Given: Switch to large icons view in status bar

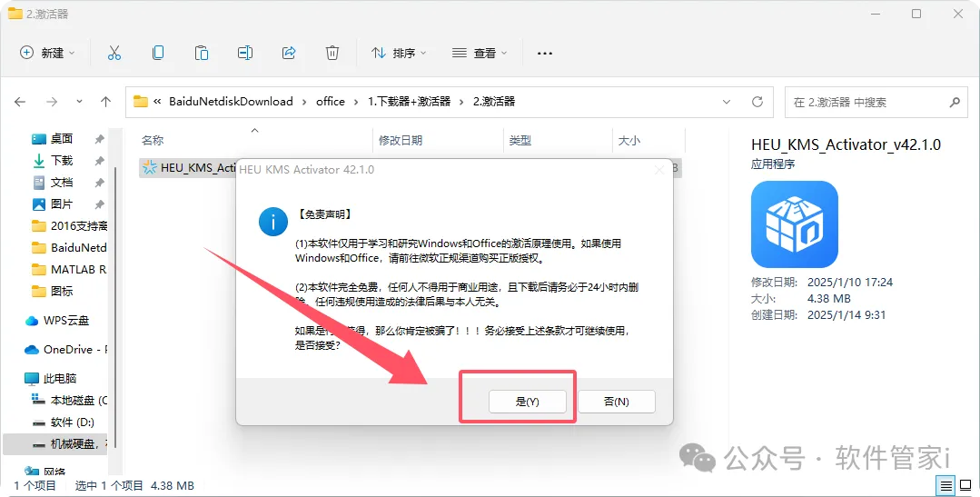Looking at the screenshot, I should pyautogui.click(x=965, y=485).
